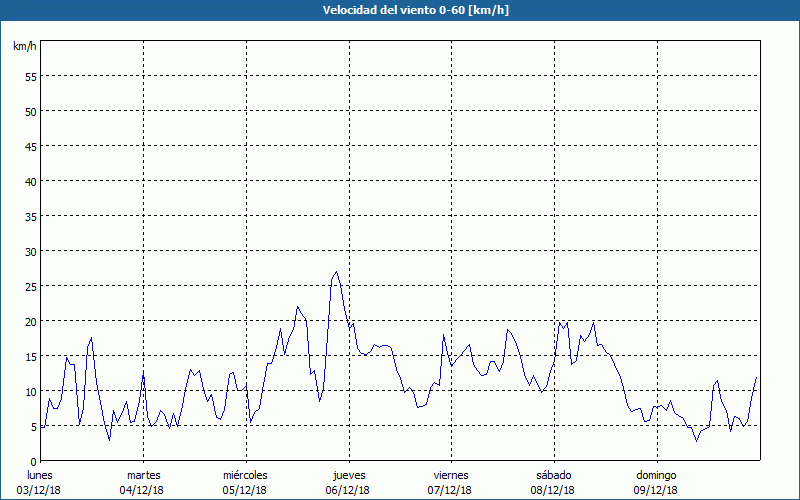The height and width of the screenshot is (500, 800).
Task: Click the '07/12/18' date label
Action: pyautogui.click(x=450, y=490)
